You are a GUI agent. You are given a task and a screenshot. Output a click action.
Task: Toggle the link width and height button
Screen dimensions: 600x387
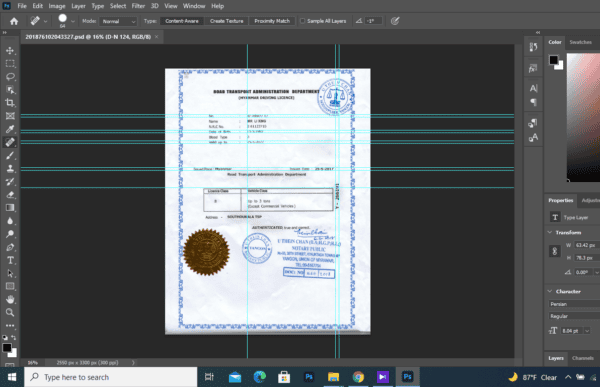554,251
